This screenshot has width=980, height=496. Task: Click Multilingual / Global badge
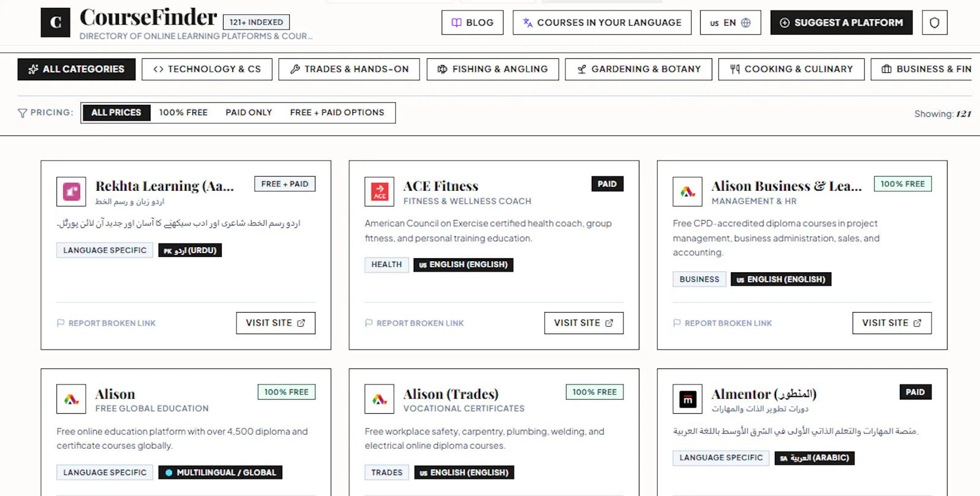pyautogui.click(x=221, y=473)
